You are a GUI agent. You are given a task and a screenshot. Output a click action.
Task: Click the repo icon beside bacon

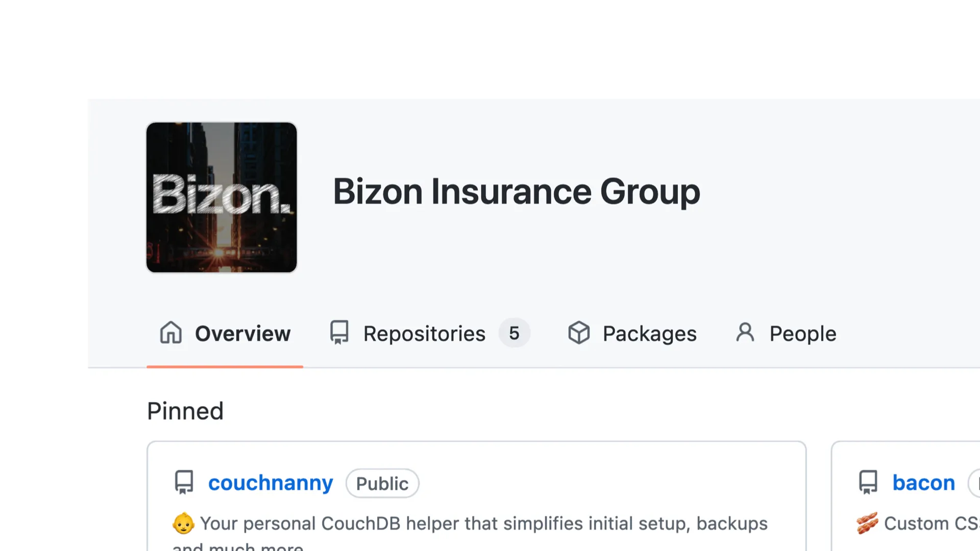(x=868, y=482)
